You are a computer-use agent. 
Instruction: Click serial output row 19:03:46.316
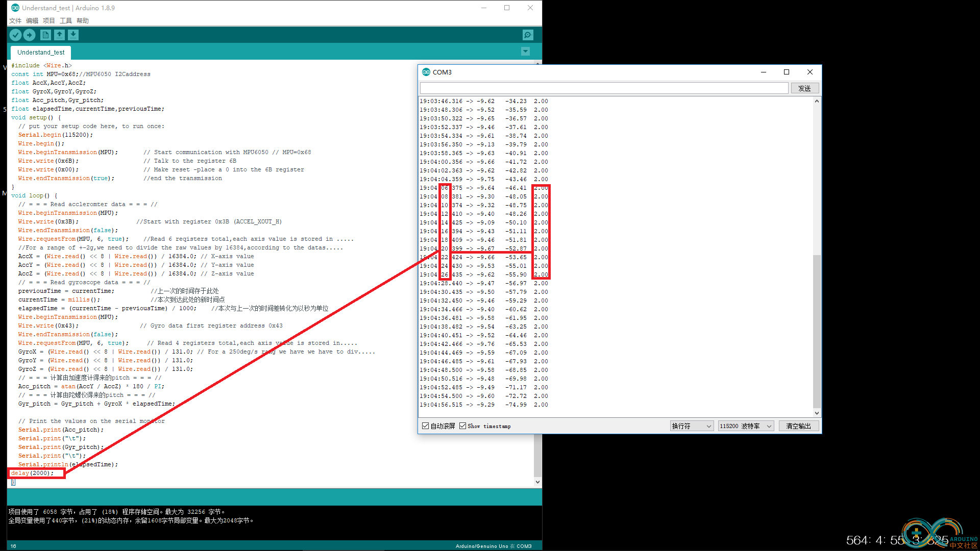coord(484,101)
